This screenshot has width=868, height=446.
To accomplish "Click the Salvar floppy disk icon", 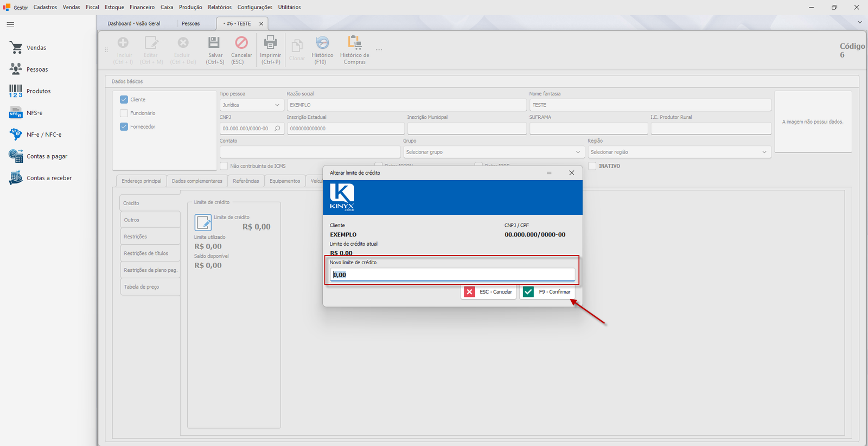I will [x=214, y=42].
